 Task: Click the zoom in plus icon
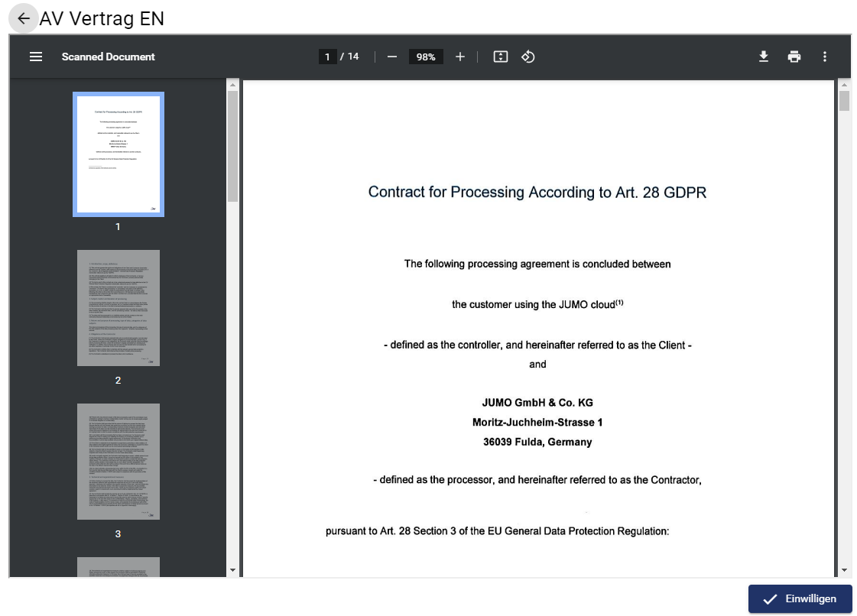click(459, 57)
